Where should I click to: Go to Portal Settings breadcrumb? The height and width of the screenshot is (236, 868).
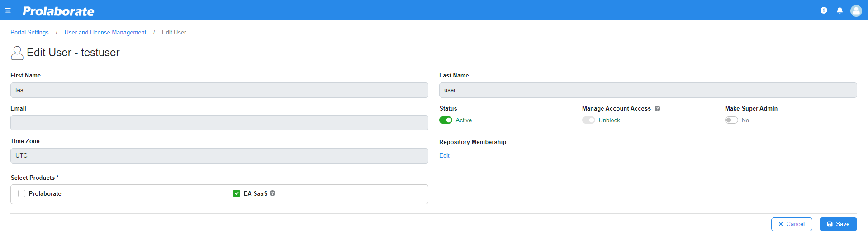click(x=29, y=33)
